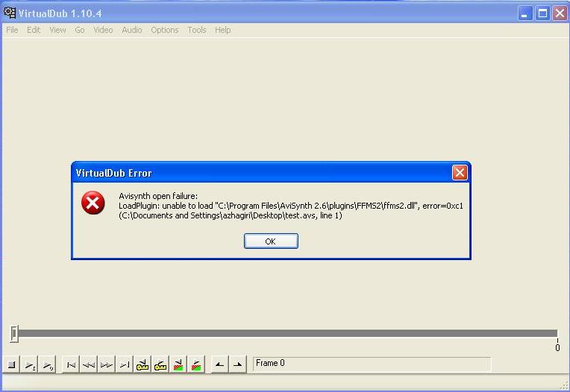This screenshot has width=570, height=392.
Task: Step forward with the double-right arrow icon
Action: coord(107,364)
